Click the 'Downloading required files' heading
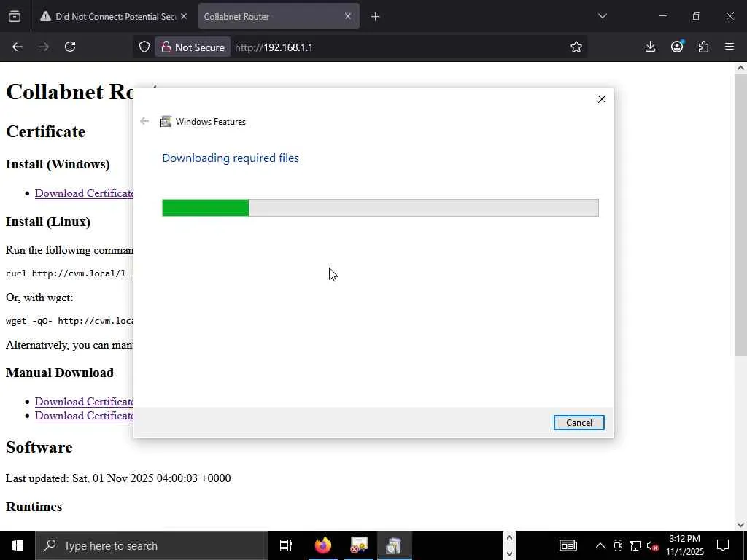747x560 pixels. 231,157
